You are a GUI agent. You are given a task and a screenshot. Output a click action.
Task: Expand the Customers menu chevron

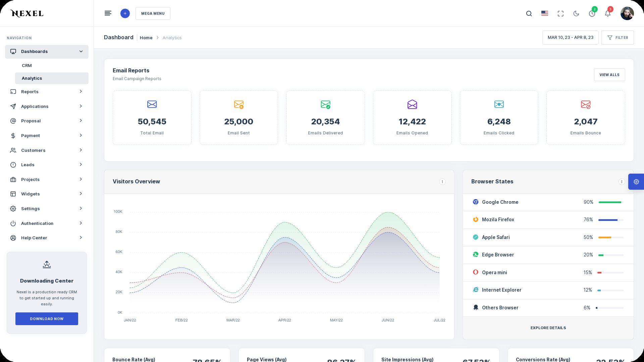81,150
